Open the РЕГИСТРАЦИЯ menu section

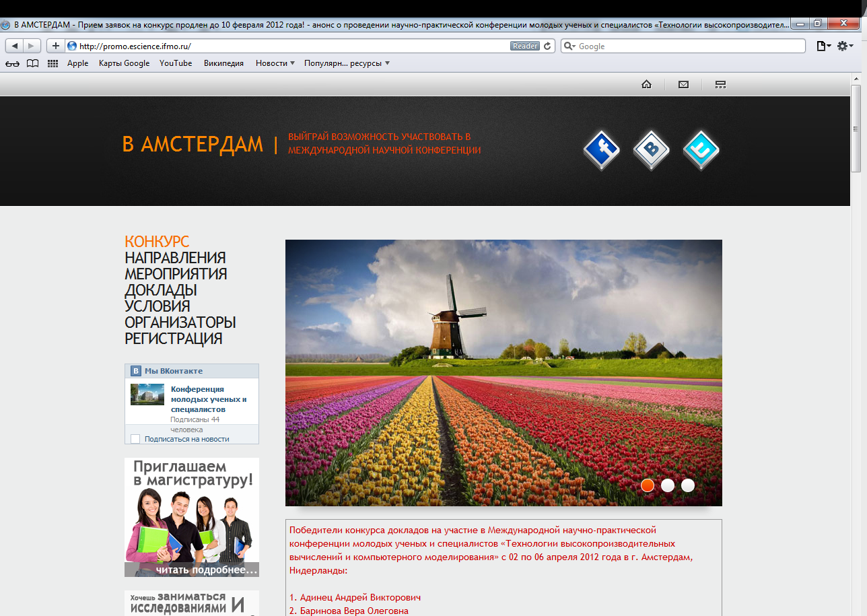click(x=174, y=339)
